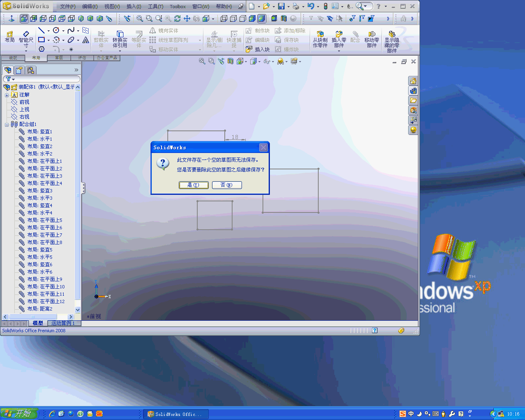
Task: Select the Rectangle sketch tool
Action: [41, 40]
